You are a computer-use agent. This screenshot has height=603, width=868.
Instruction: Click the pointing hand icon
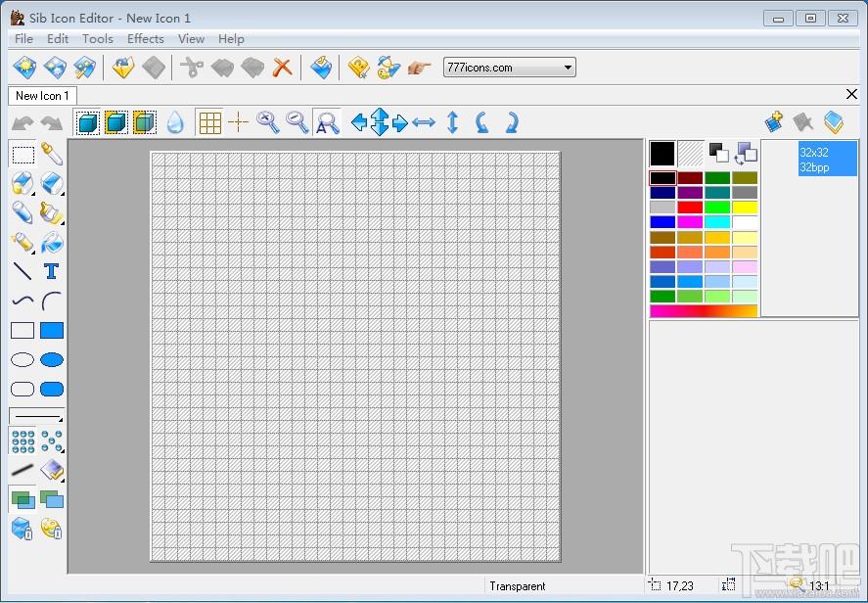click(419, 68)
